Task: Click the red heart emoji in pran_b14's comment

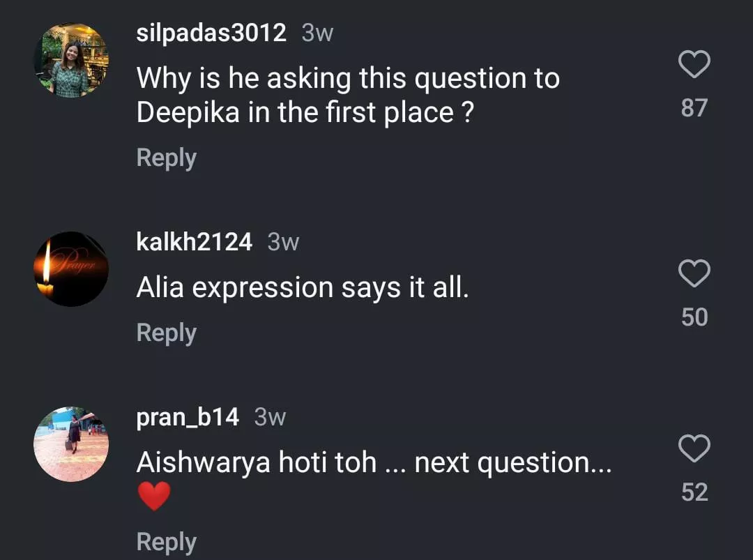Action: coord(153,497)
